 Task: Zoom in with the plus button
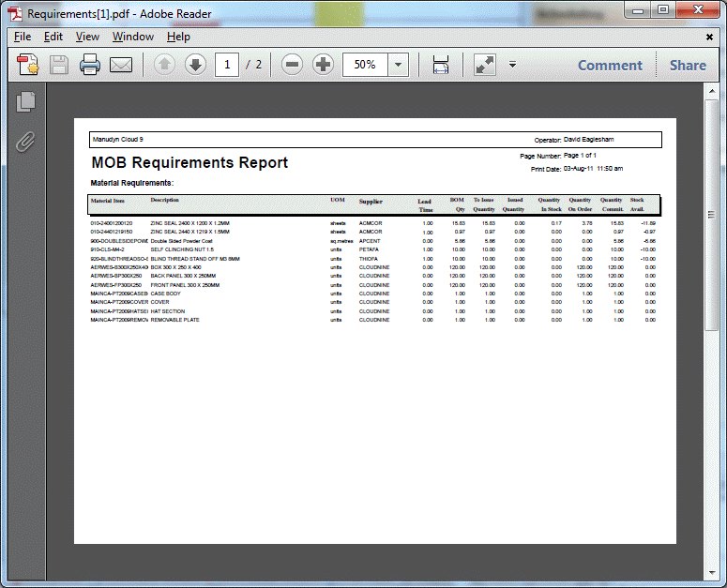coord(324,65)
